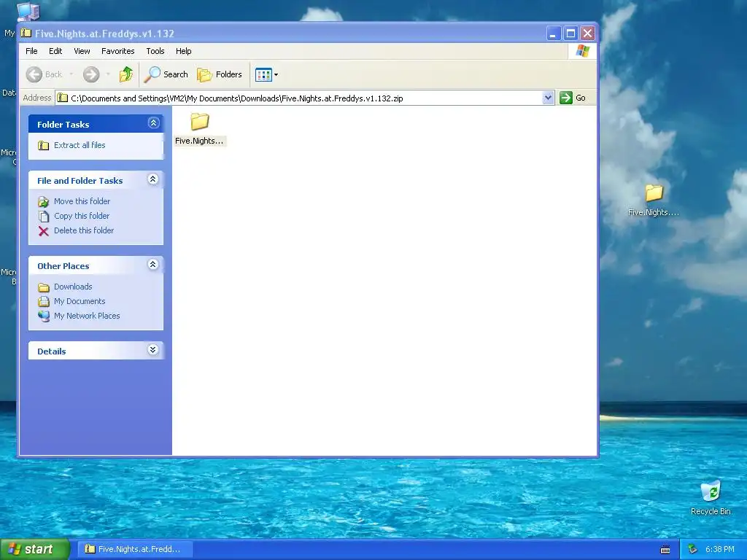Expand the address bar dropdown

[x=548, y=98]
